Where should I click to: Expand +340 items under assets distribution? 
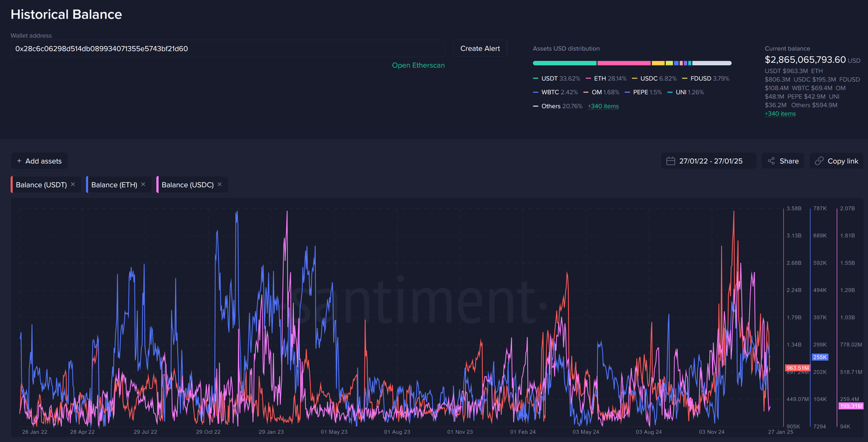(603, 106)
